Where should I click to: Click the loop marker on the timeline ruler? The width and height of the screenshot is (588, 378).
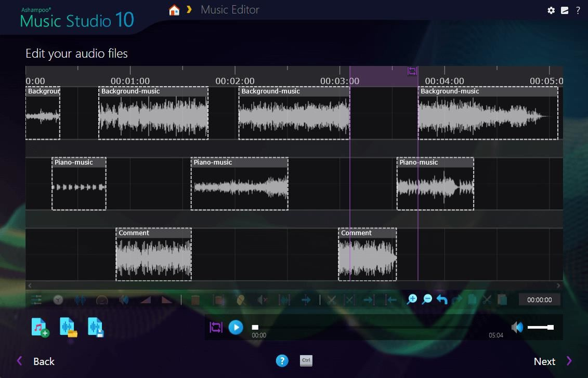pos(412,71)
